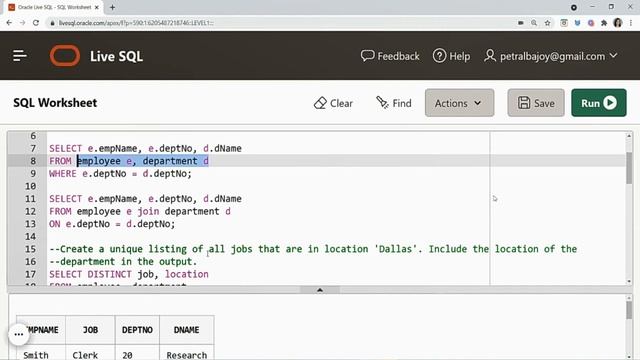Click the DEPTNO column header
Screen dimensions: 640x360
(137, 330)
